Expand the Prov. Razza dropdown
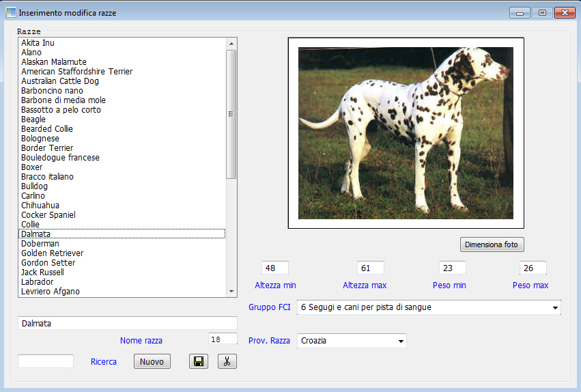 coord(399,341)
